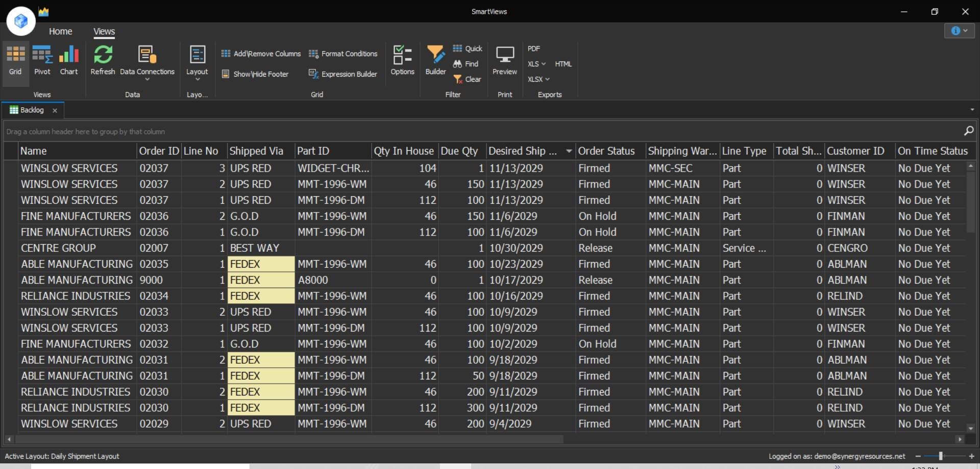Select the 10/30/2029 ship date cell
Screen dimensions: 980x469
[x=531, y=248]
